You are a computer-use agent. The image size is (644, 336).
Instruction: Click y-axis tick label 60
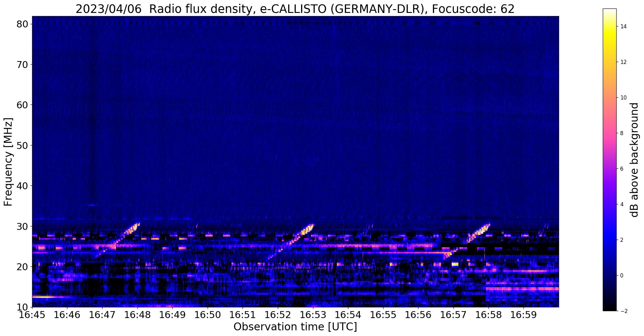[x=22, y=105]
